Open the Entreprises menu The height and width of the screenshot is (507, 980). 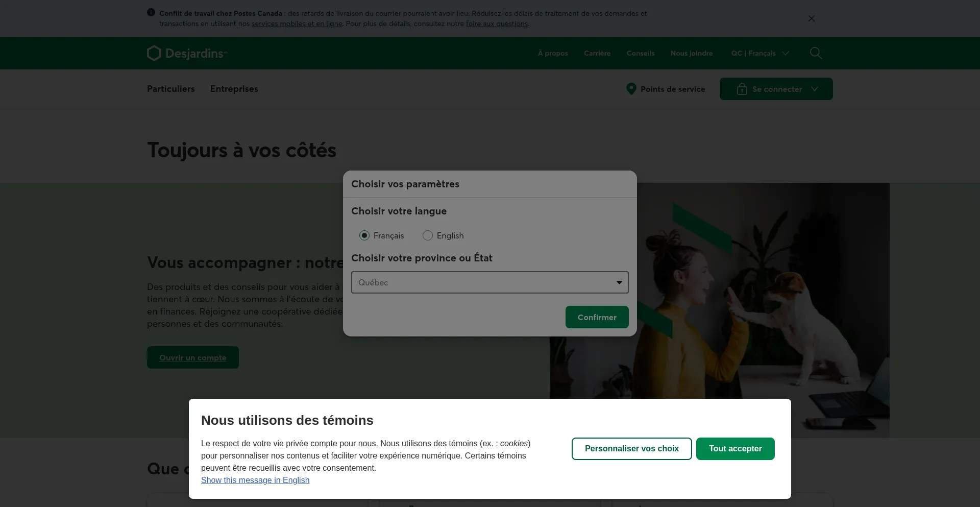(234, 89)
